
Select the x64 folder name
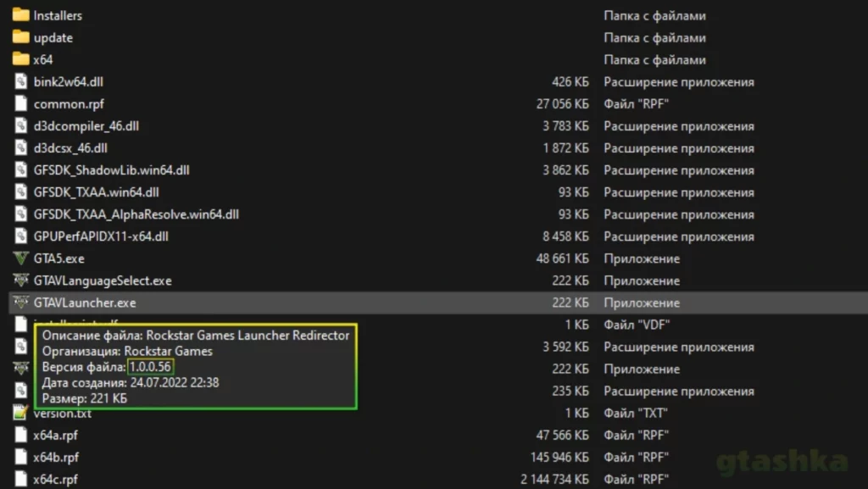42,59
